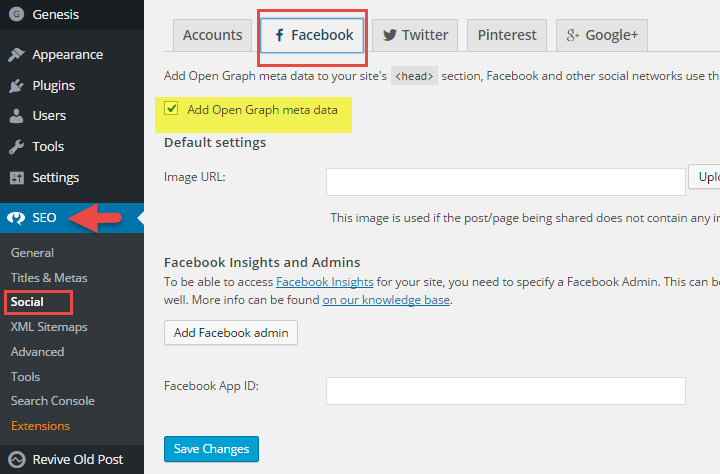
Task: Open the Extensions submenu
Action: [x=40, y=426]
